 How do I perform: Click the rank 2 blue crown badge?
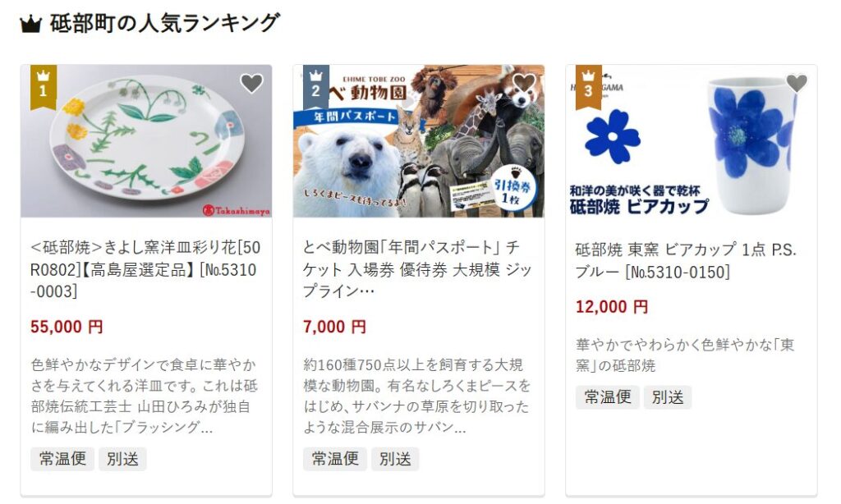pos(316,87)
